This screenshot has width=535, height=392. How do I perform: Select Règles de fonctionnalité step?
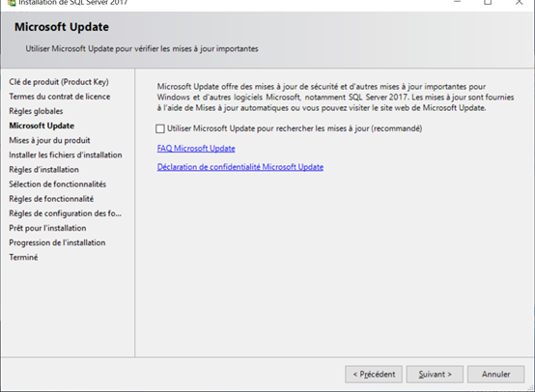pos(51,199)
